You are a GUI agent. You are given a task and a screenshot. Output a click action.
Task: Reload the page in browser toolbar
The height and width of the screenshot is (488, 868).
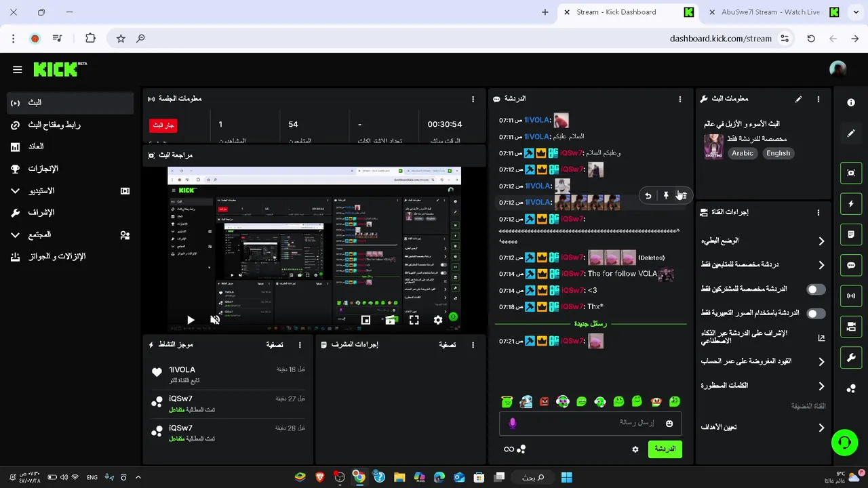[811, 39]
